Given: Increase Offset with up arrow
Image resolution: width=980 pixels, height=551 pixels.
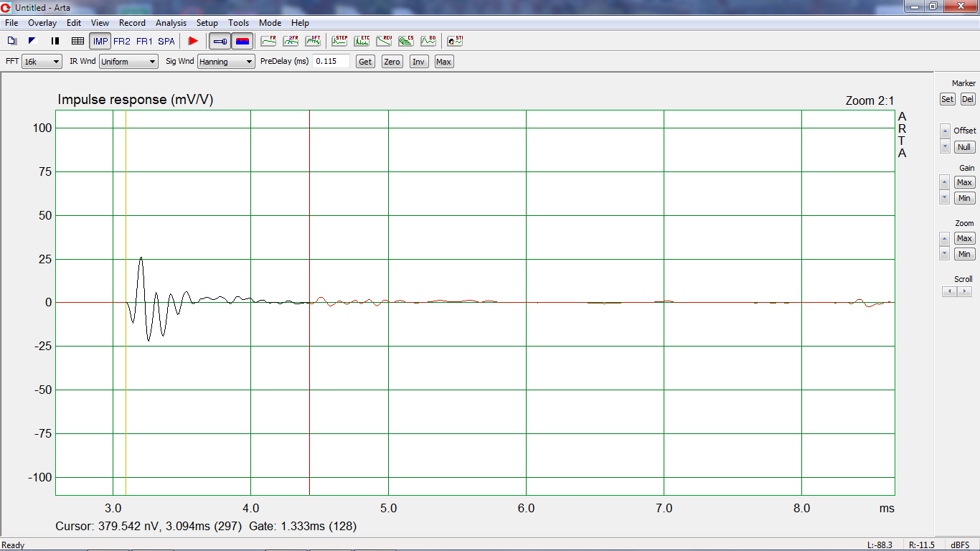Looking at the screenshot, I should [x=945, y=131].
